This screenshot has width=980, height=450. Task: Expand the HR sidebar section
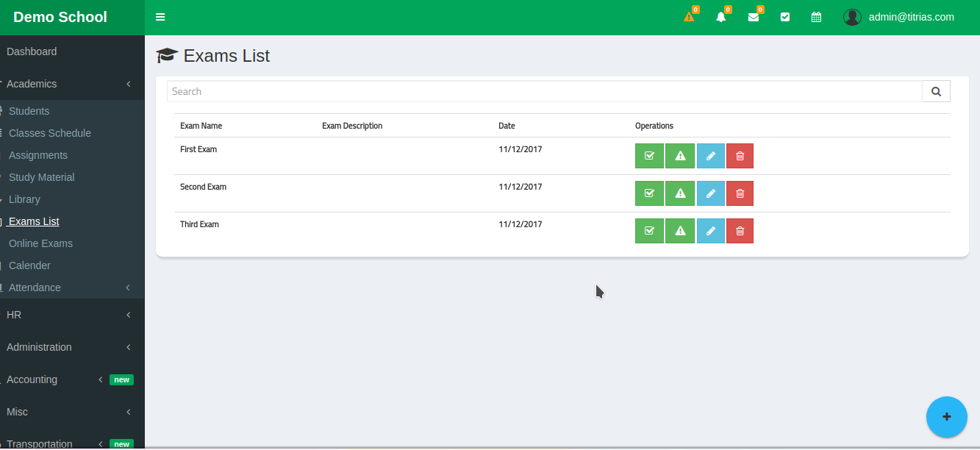[72, 315]
